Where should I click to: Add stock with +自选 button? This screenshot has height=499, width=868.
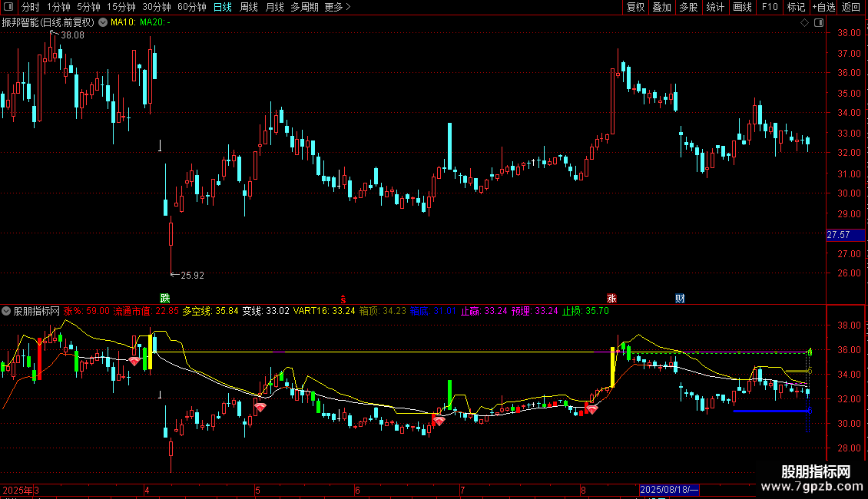click(823, 7)
